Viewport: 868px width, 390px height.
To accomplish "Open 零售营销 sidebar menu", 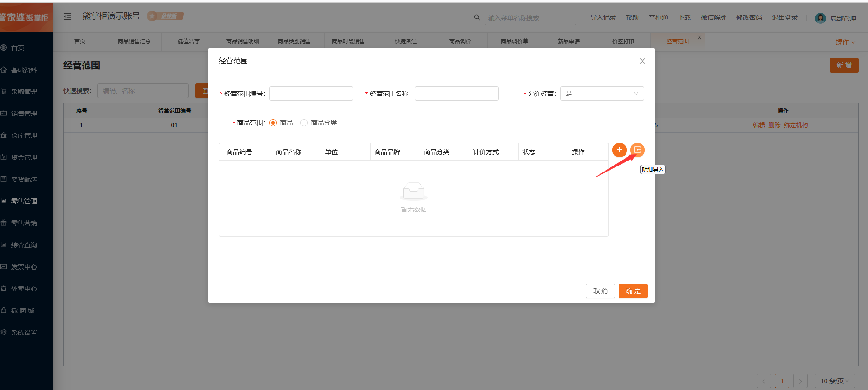I will (24, 223).
